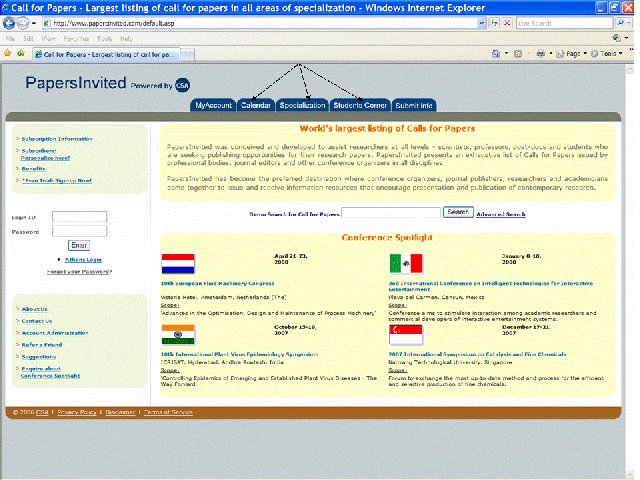Click the Singapore flag thumbnail
This screenshot has width=640, height=480.
click(406, 335)
